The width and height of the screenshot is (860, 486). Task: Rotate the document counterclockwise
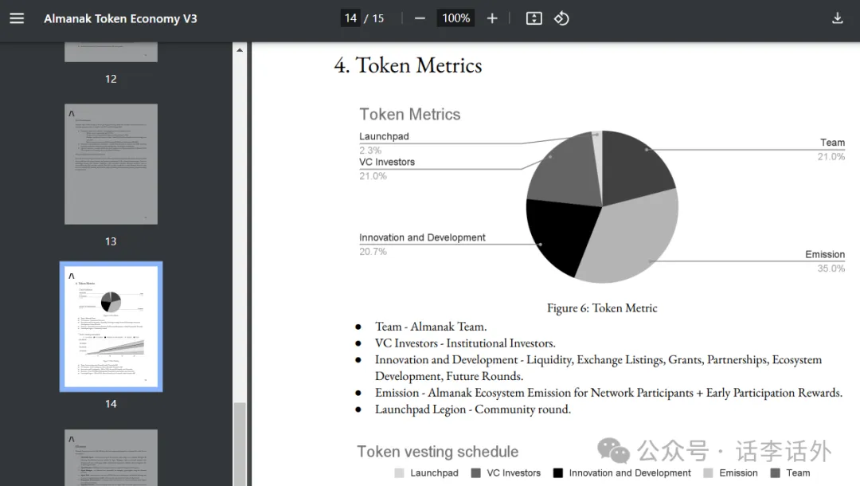(x=561, y=18)
